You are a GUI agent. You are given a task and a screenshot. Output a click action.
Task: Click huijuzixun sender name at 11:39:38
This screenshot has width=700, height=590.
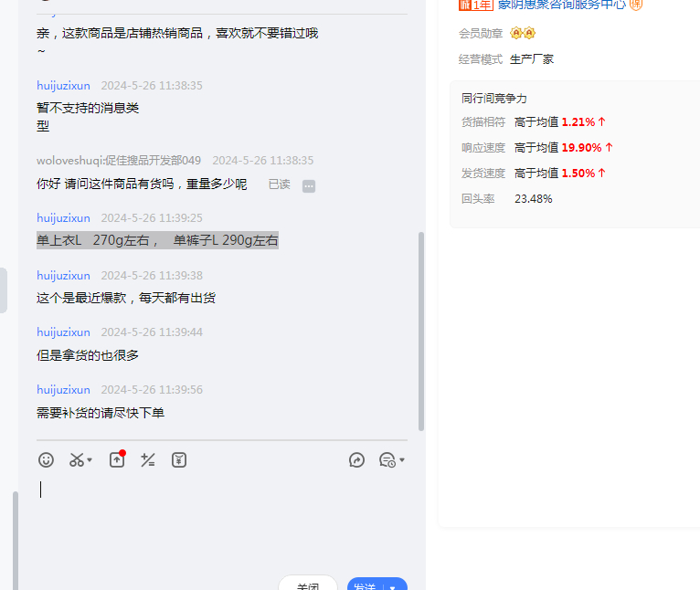63,276
